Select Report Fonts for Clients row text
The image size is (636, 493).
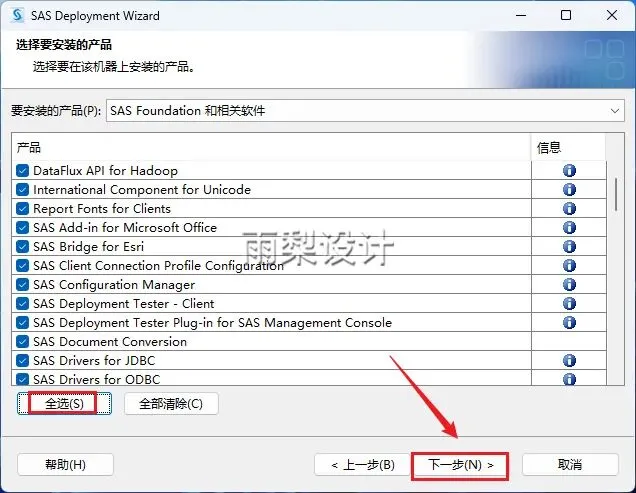(102, 209)
